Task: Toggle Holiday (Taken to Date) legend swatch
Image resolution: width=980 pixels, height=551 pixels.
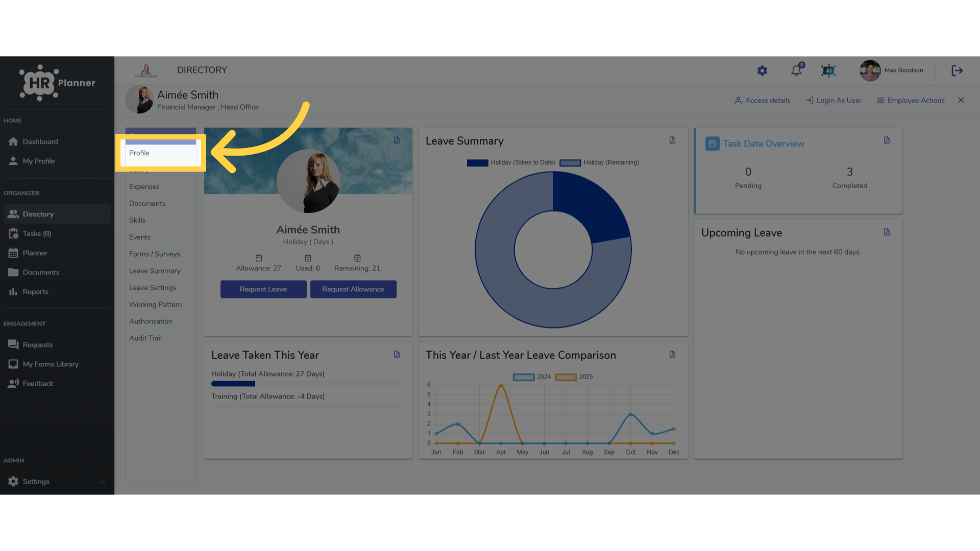Action: coord(477,163)
